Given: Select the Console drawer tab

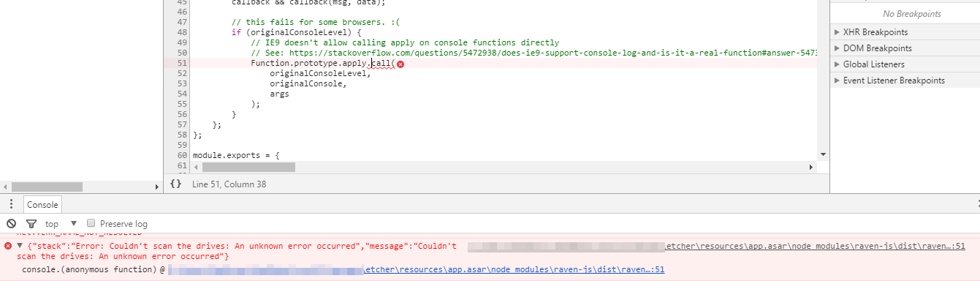Looking at the screenshot, I should (x=43, y=205).
